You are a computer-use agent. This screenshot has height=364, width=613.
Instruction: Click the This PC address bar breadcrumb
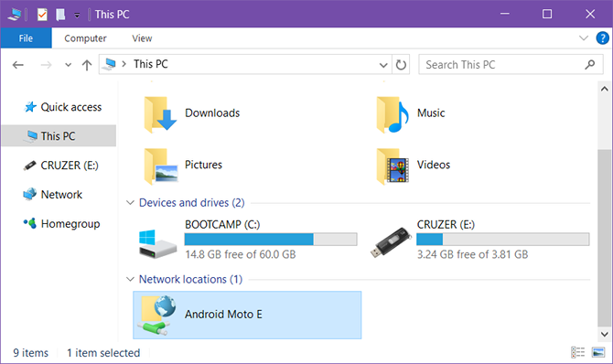click(151, 64)
